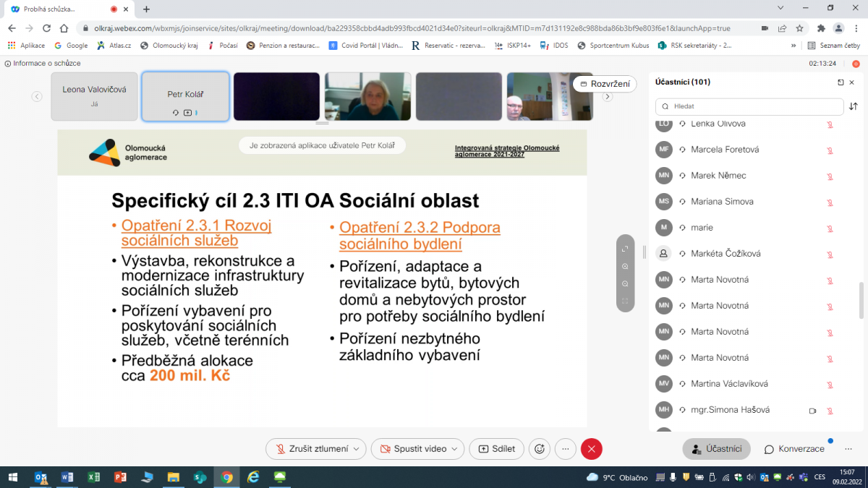Open the reactions emoji button
868x488 pixels.
[x=539, y=449]
